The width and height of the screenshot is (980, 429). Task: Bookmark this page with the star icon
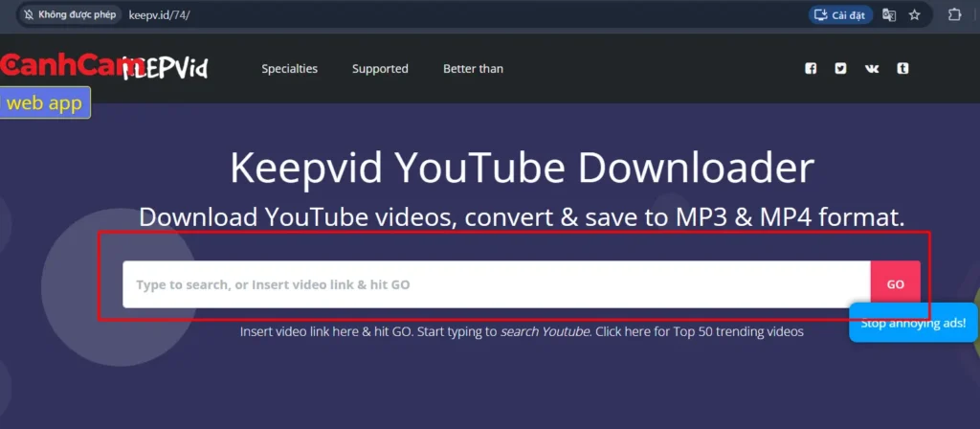pyautogui.click(x=914, y=15)
